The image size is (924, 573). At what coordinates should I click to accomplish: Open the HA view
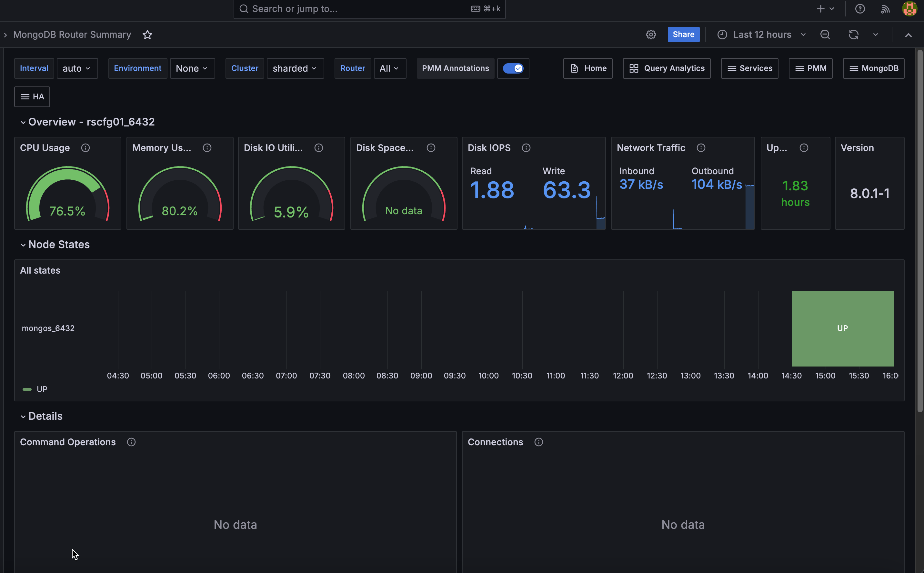(32, 97)
